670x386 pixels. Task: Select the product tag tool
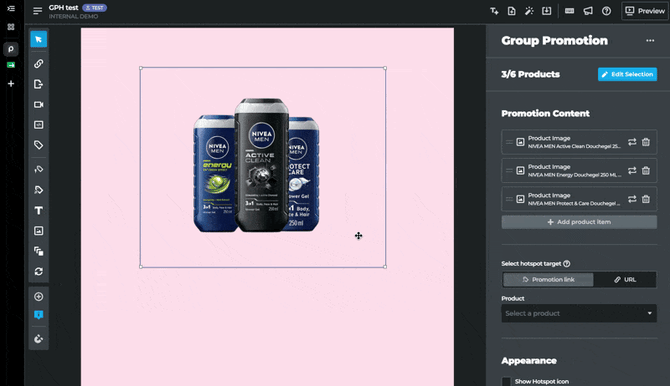(38, 145)
